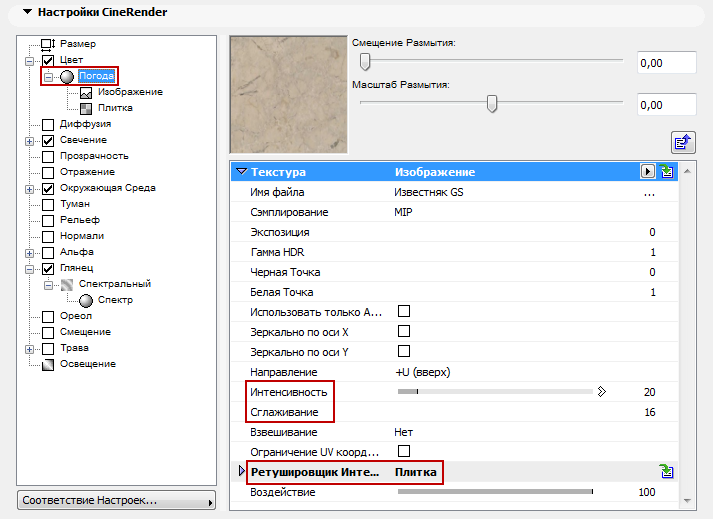Enable the Диффузия channel checkbox
This screenshot has height=519, width=713.
tap(48, 124)
